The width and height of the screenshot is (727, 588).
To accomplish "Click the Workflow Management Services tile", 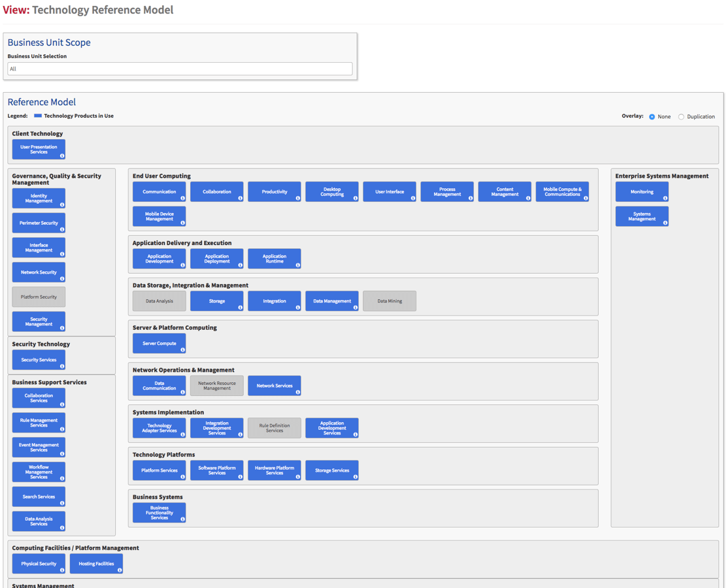I will click(x=39, y=472).
